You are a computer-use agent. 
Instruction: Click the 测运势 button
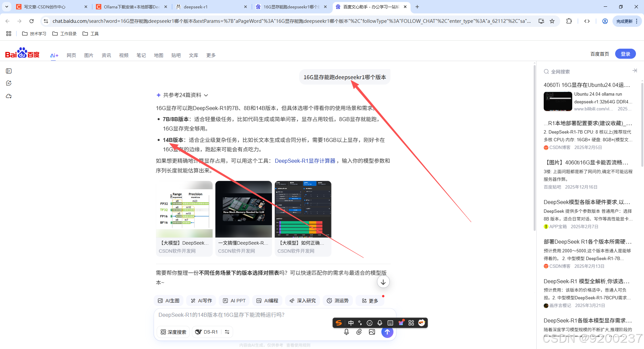click(x=338, y=301)
